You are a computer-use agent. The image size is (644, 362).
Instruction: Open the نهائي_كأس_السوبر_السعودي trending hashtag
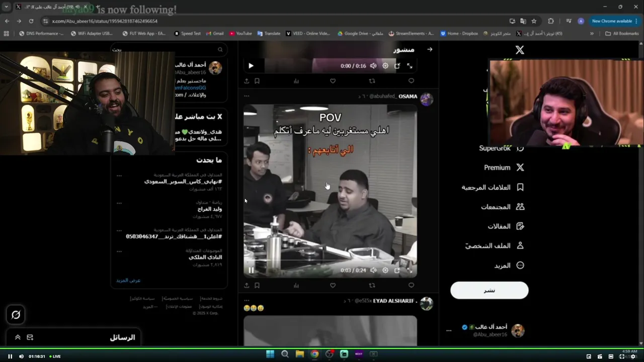(183, 182)
